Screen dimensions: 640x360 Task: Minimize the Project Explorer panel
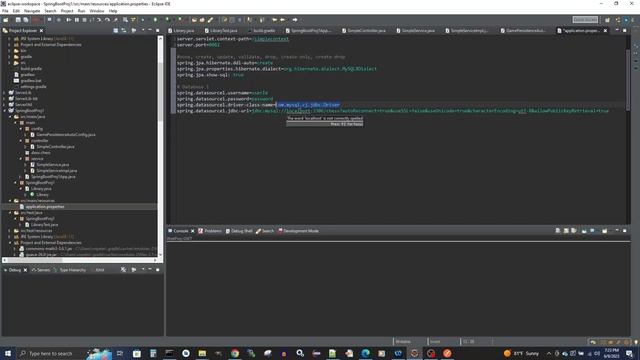150,31
